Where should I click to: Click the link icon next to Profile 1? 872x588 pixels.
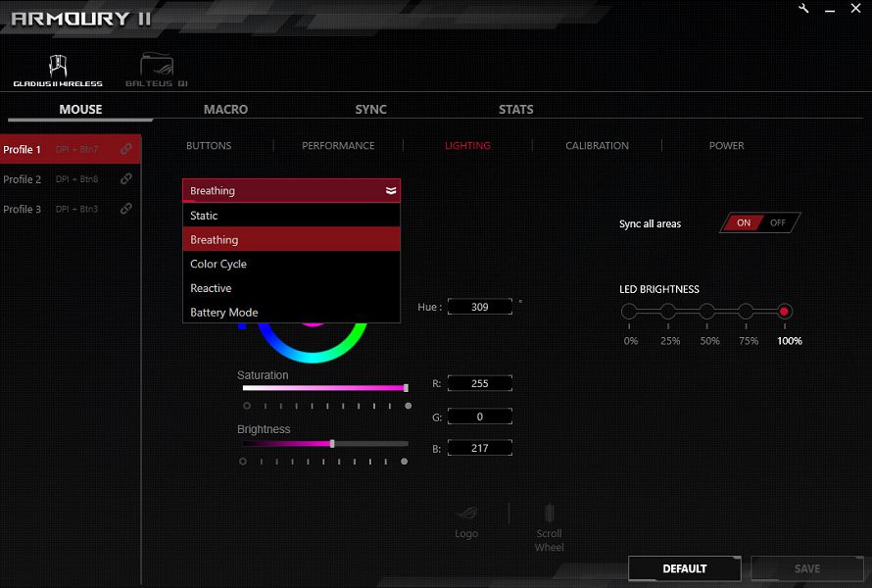(126, 150)
